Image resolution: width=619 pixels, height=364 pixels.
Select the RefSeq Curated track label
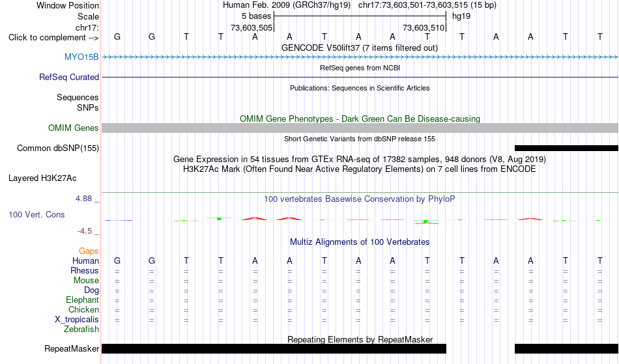(68, 77)
